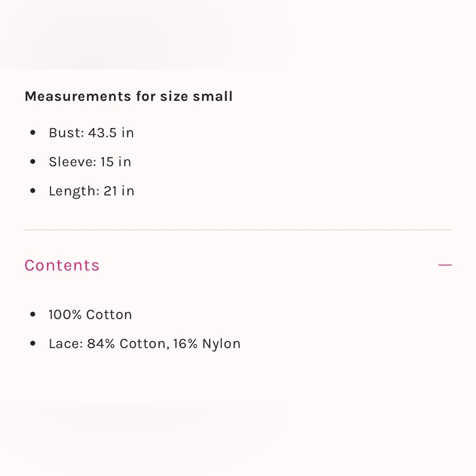This screenshot has height=476, width=476.
Task: Click bullet point beside Sleeve measurement
Action: 33,161
